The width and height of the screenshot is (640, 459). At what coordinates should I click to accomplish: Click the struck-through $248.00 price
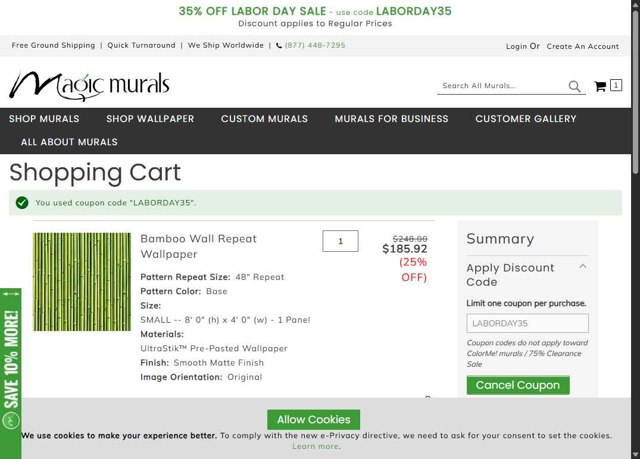(410, 238)
